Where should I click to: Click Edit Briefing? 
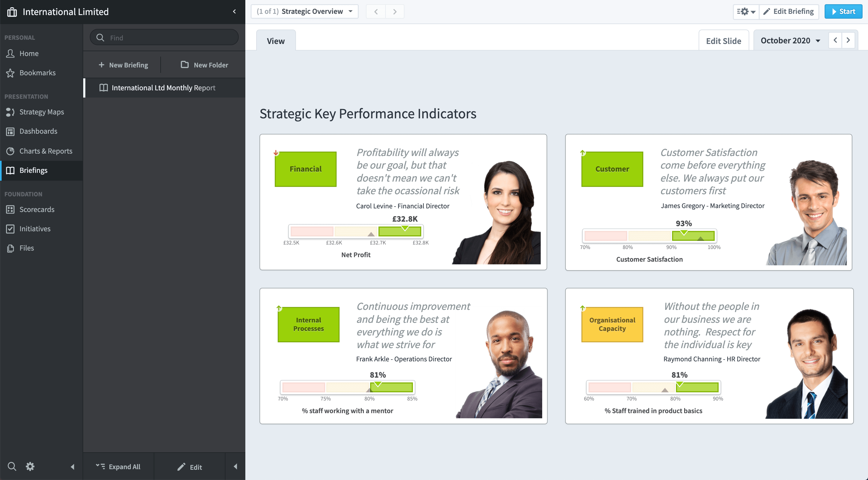click(x=788, y=11)
